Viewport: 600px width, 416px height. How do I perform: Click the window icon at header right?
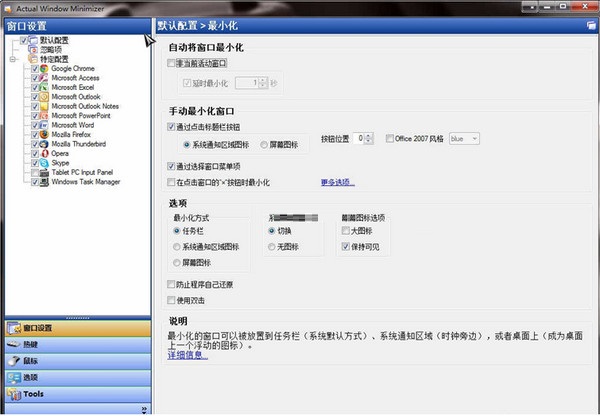[x=591, y=26]
